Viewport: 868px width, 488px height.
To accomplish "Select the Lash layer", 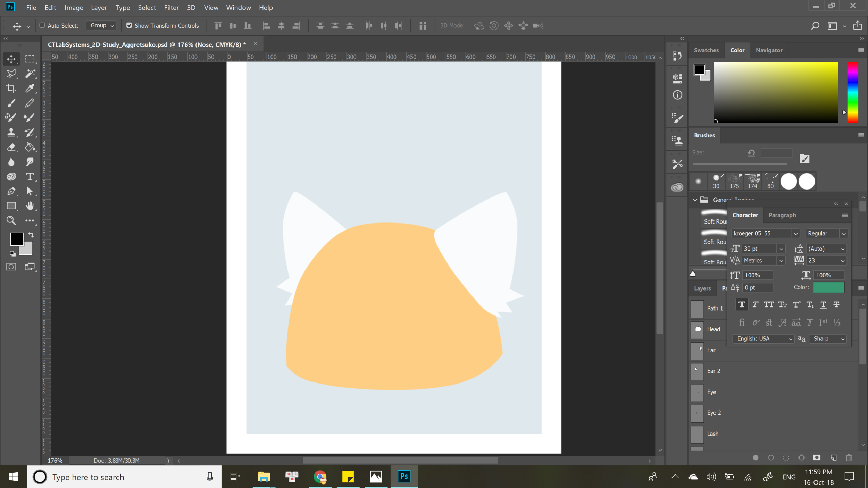I will (x=774, y=434).
